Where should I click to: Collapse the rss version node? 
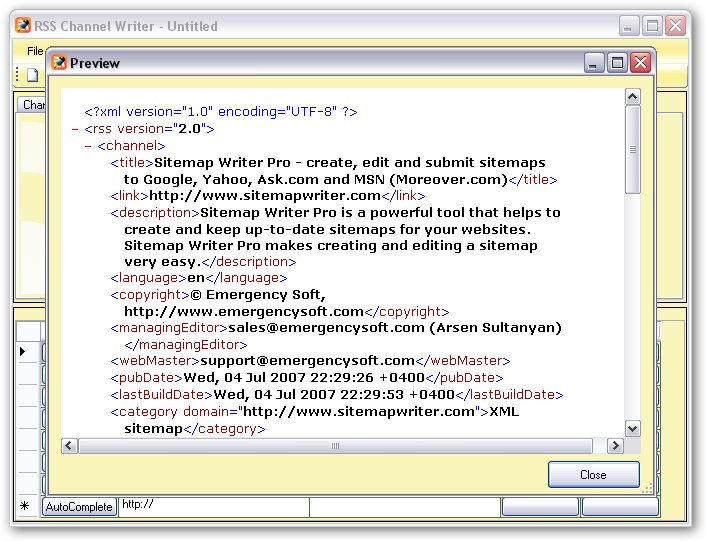75,129
